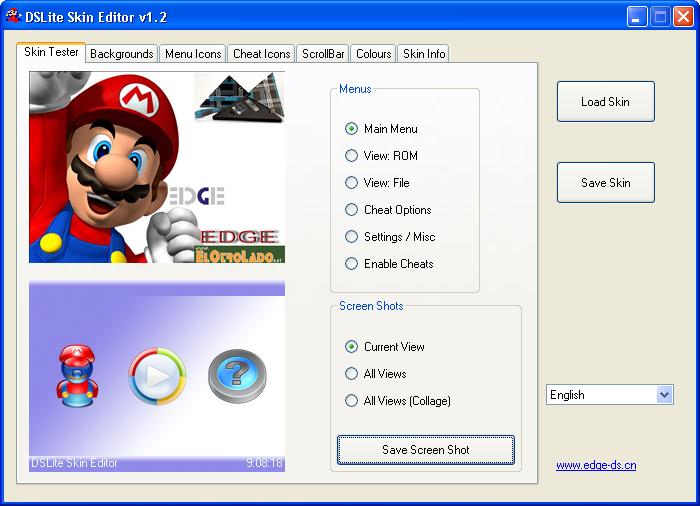Click the 9:08:18 clock text in preview
The width and height of the screenshot is (700, 506).
264,463
